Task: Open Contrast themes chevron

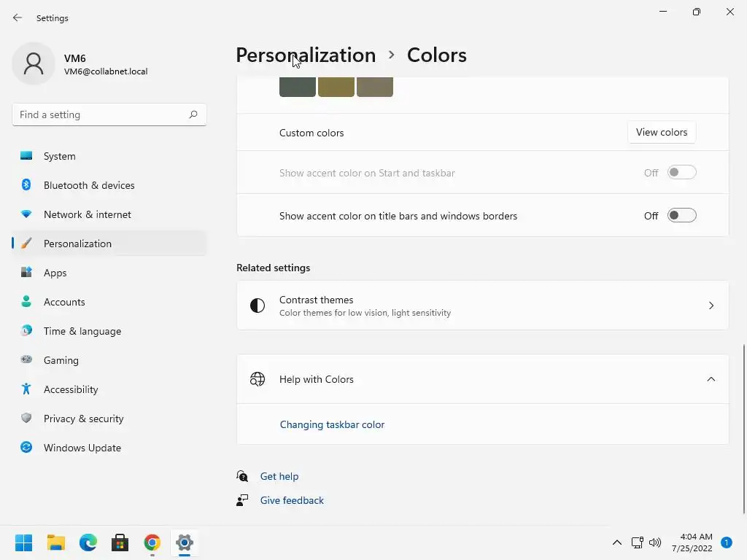Action: tap(711, 306)
